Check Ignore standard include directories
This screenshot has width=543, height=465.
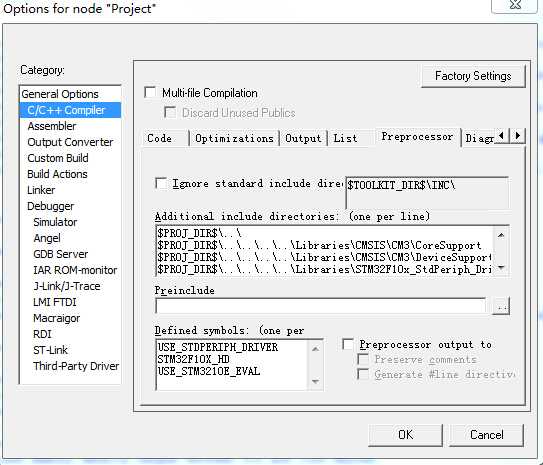click(161, 183)
